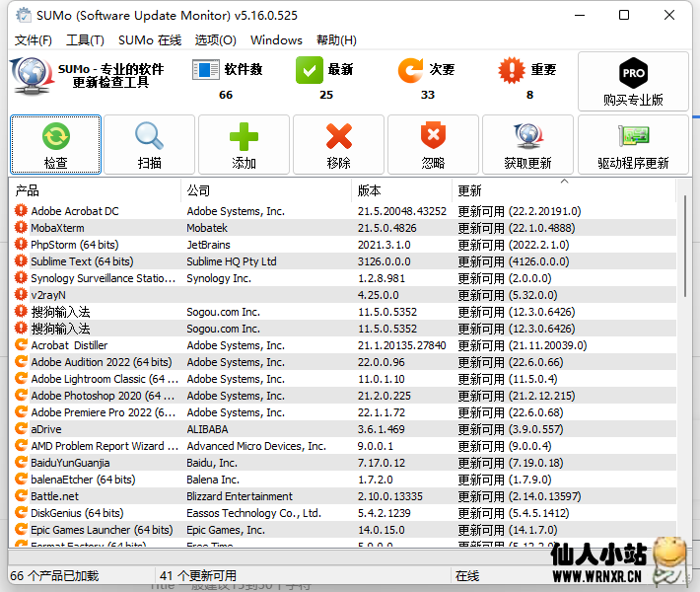Image resolution: width=700 pixels, height=592 pixels.
Task: Click status bar text 41 个更新可用
Action: click(198, 575)
